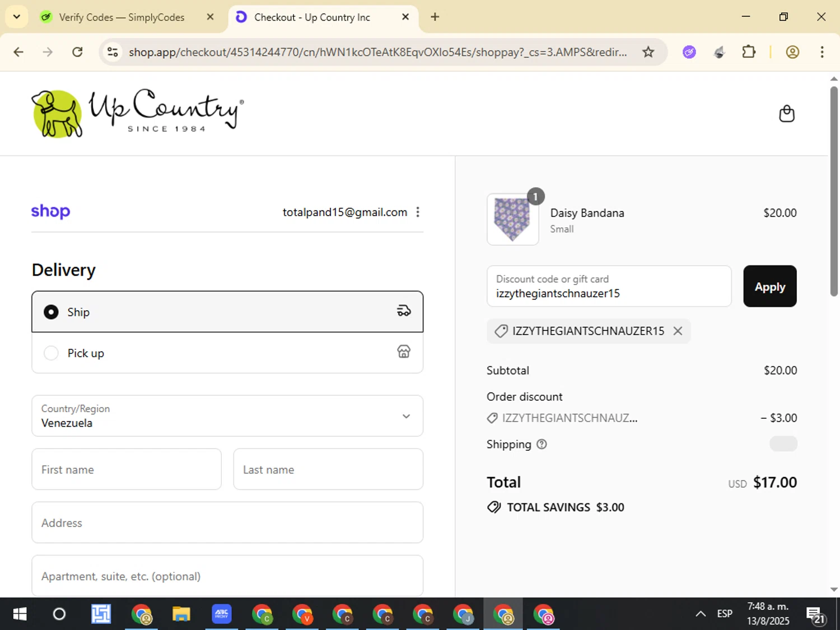840x630 pixels.
Task: Reload the checkout page
Action: (78, 52)
